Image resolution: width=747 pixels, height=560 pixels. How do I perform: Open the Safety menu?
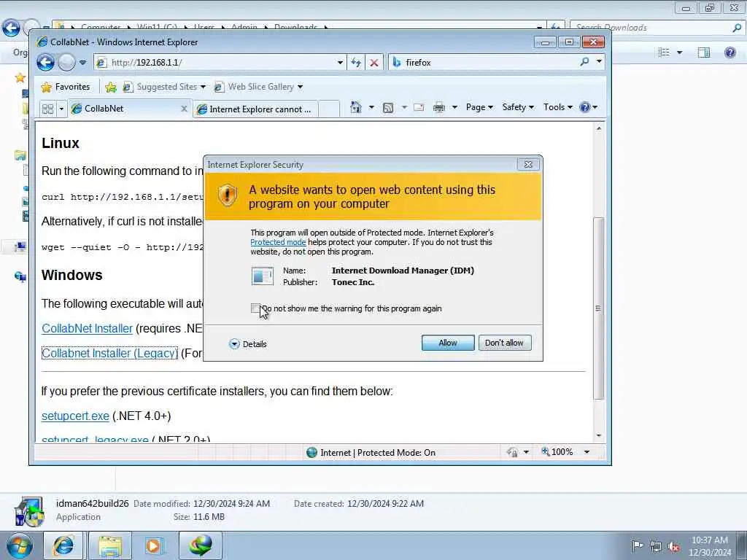point(518,107)
